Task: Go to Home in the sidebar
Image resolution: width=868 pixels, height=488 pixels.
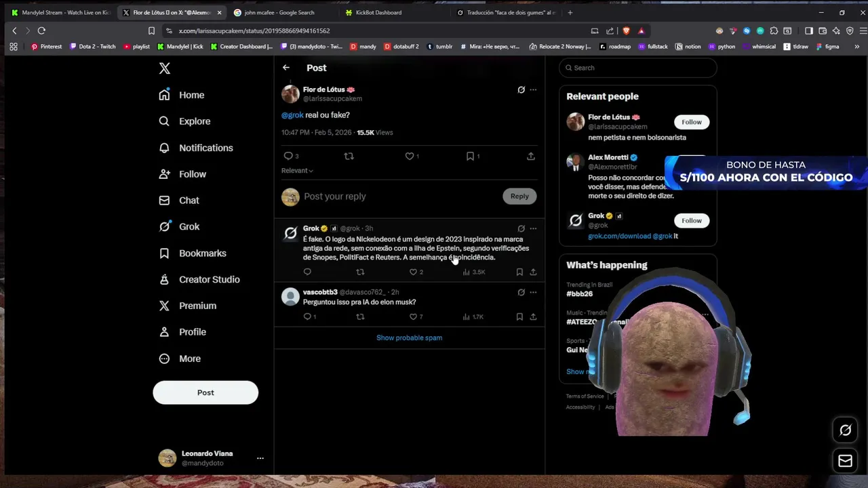Action: pyautogui.click(x=181, y=95)
